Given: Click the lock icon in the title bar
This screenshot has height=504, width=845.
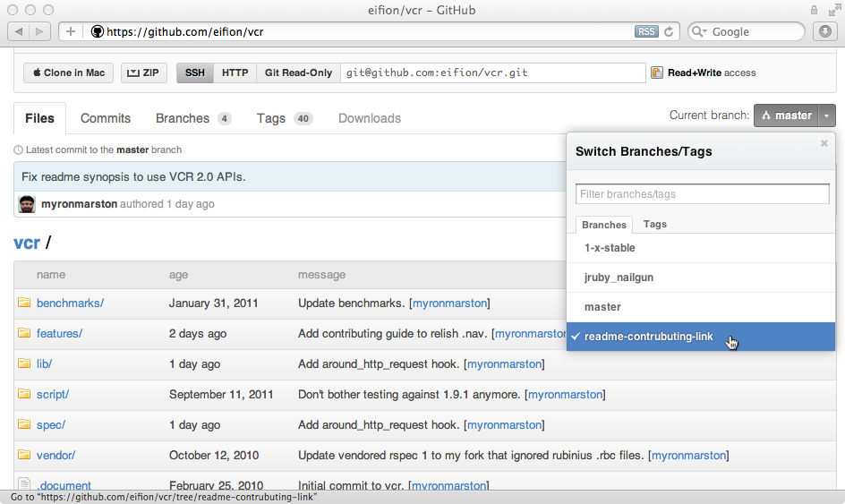Looking at the screenshot, I should coord(814,10).
